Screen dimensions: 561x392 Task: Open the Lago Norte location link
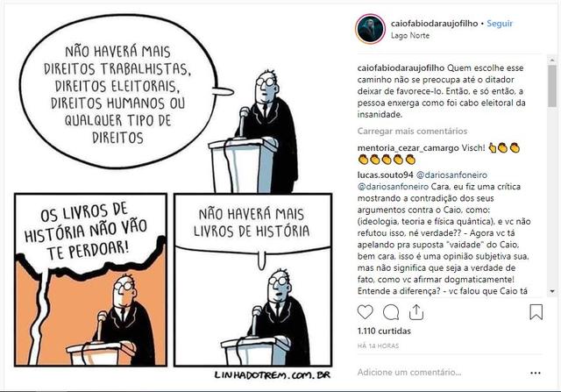[410, 35]
